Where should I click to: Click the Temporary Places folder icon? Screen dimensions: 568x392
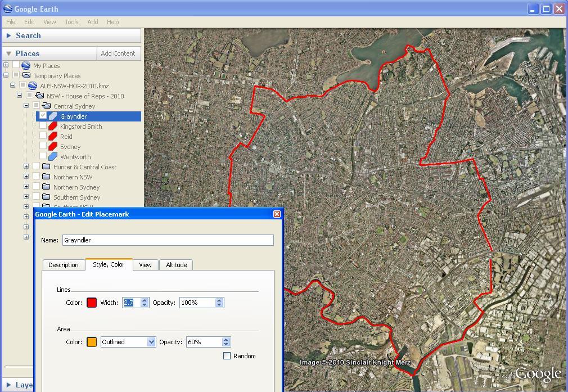click(26, 75)
